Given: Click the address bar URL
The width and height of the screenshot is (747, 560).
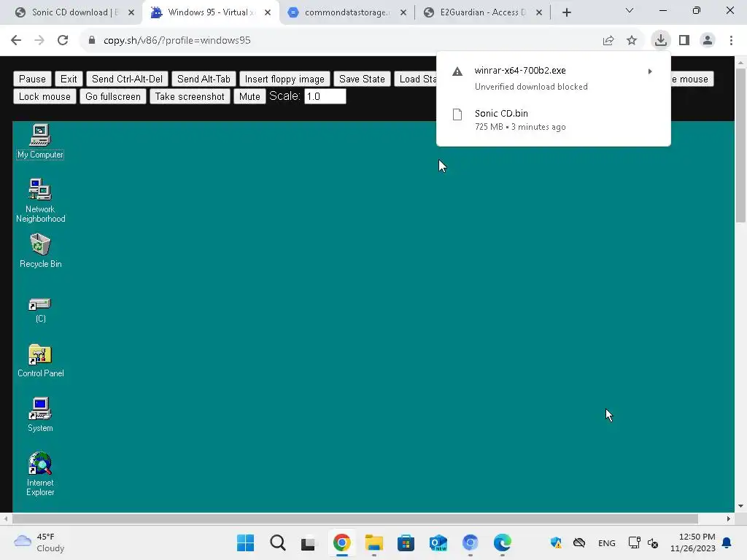Looking at the screenshot, I should [x=177, y=41].
